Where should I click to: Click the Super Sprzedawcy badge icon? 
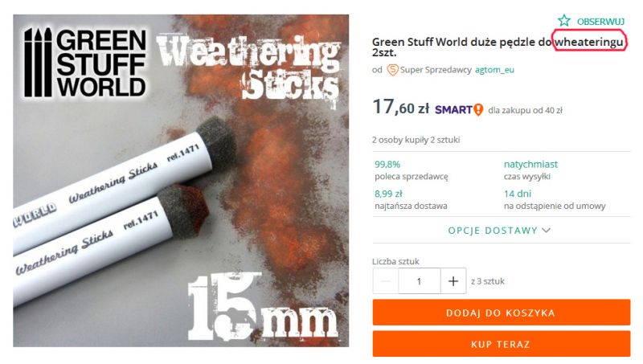click(392, 70)
